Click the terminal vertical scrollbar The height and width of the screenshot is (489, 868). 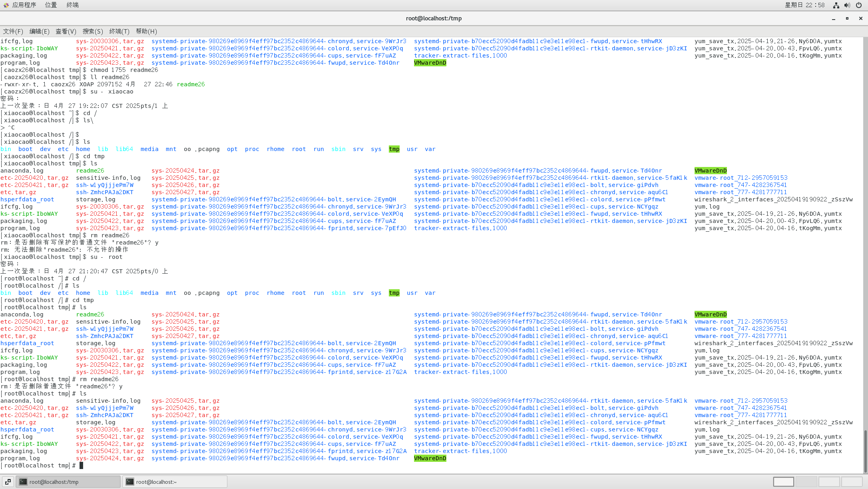pyautogui.click(x=865, y=451)
